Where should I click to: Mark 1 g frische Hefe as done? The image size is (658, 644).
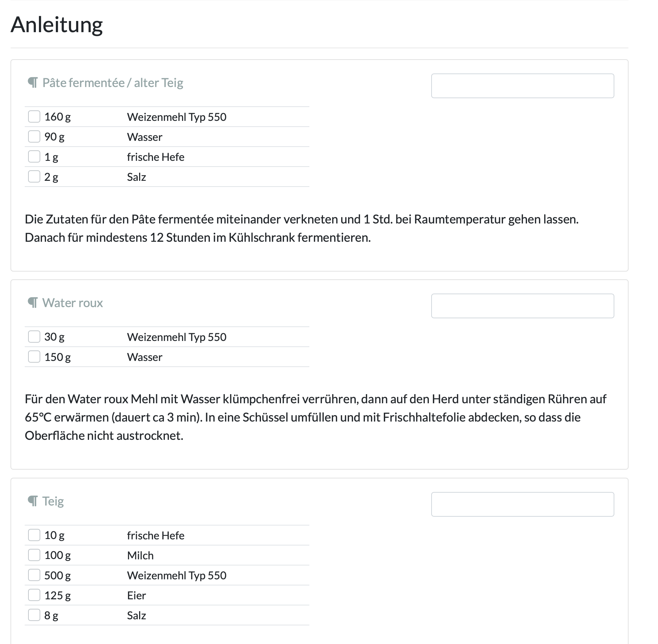click(34, 156)
